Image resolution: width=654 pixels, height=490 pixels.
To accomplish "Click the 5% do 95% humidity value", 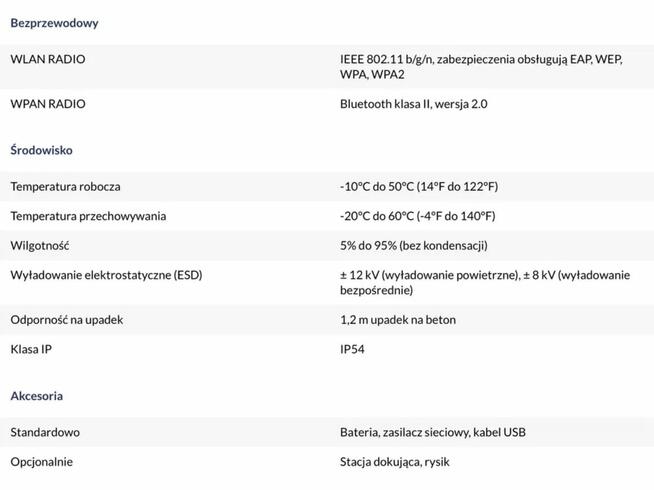I will click(x=413, y=245).
